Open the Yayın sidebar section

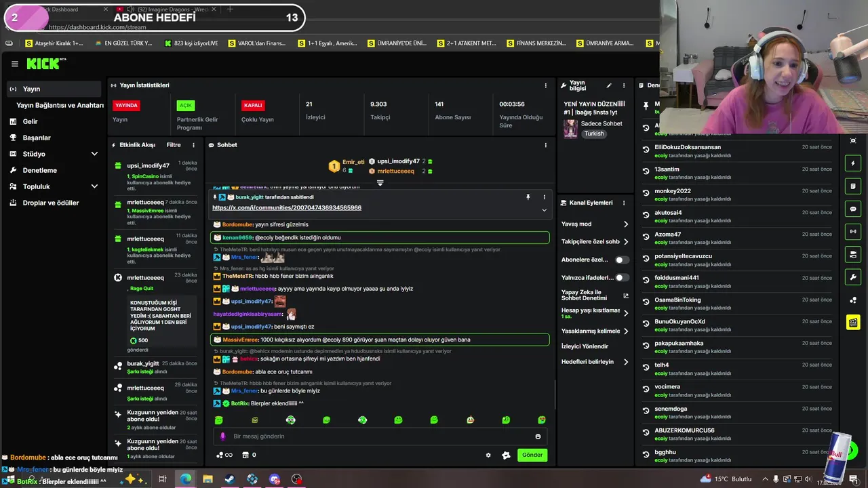[54, 89]
